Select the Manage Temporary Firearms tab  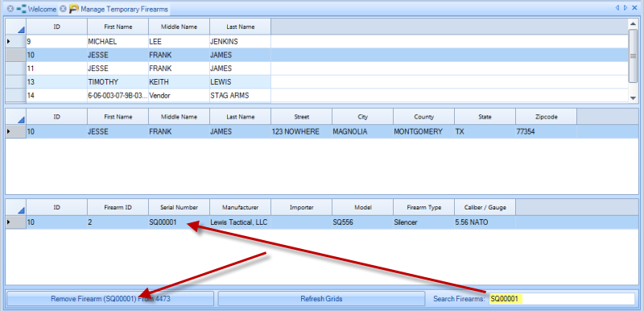tap(123, 9)
